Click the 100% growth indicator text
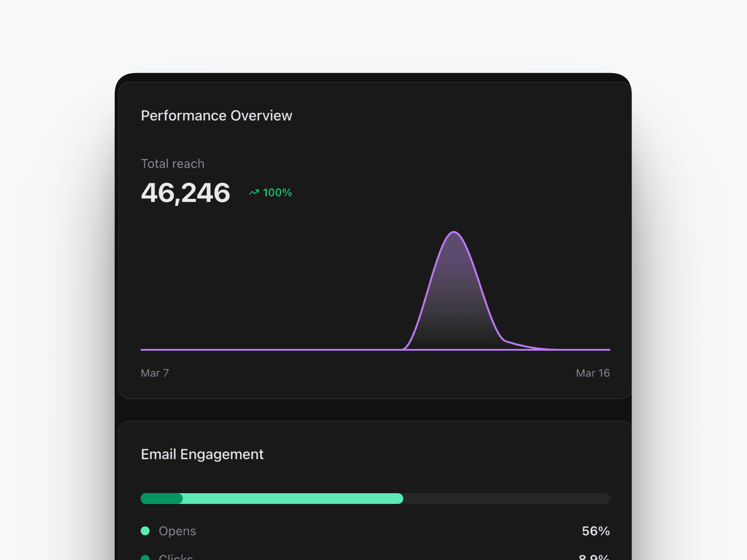Screen dimensions: 747x560 coord(277,192)
